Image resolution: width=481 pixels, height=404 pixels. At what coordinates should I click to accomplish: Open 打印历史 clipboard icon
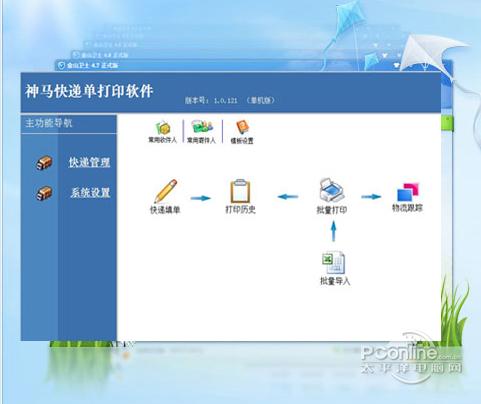(240, 191)
